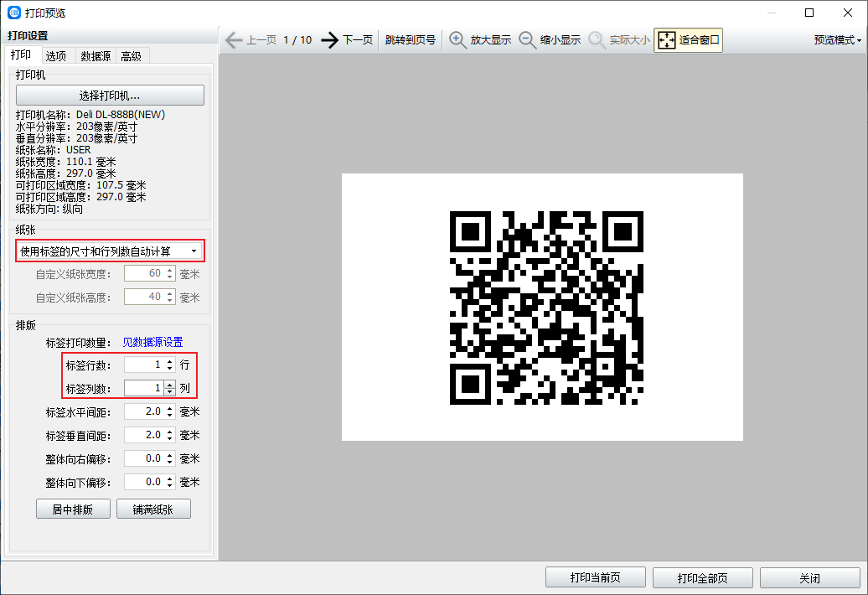Click the 见数据源设置 link
This screenshot has height=595, width=868.
pos(152,342)
